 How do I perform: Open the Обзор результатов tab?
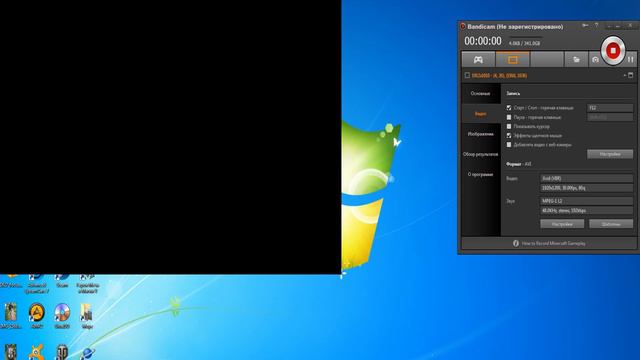coord(480,154)
